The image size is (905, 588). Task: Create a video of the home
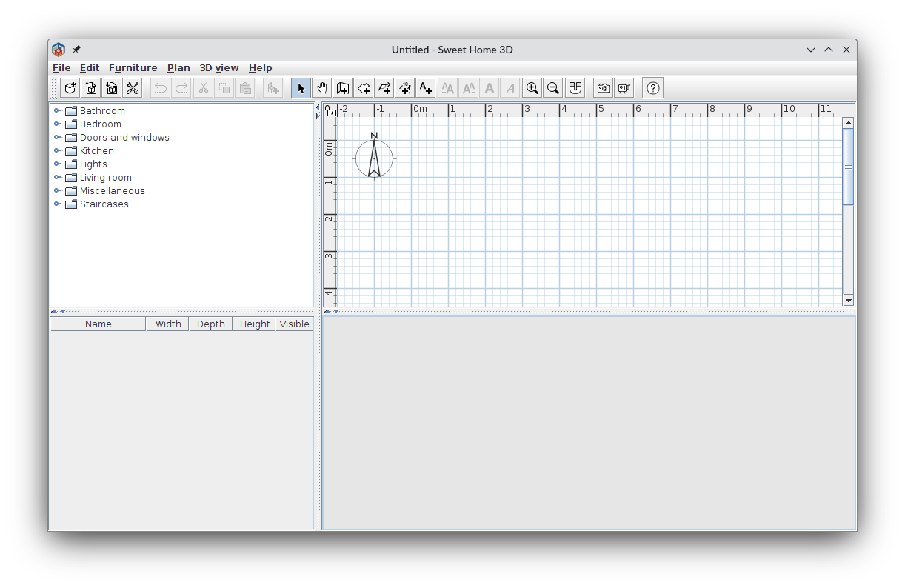(x=624, y=87)
